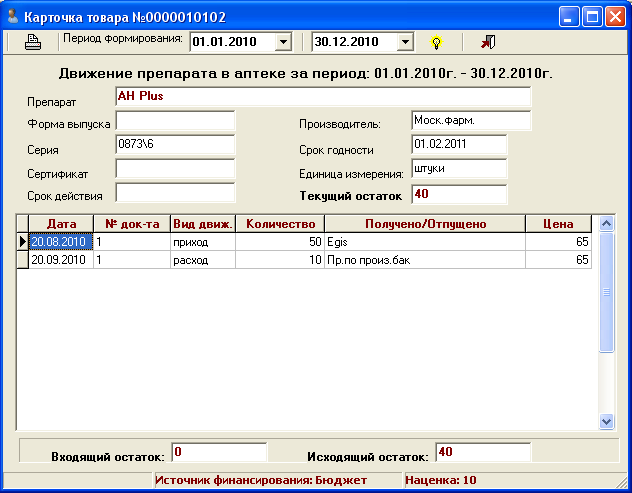Click the window title bar app icon
Image resolution: width=632 pixels, height=493 pixels.
coord(12,16)
